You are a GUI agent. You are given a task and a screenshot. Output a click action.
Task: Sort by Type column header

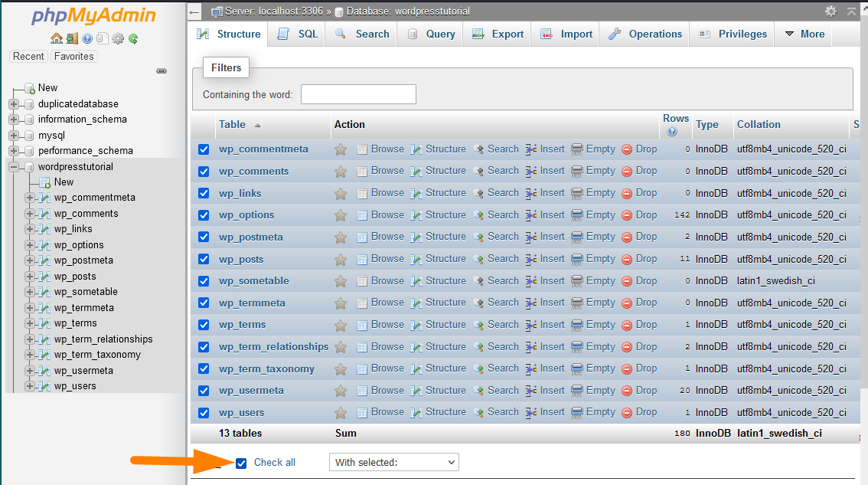pyautogui.click(x=707, y=125)
